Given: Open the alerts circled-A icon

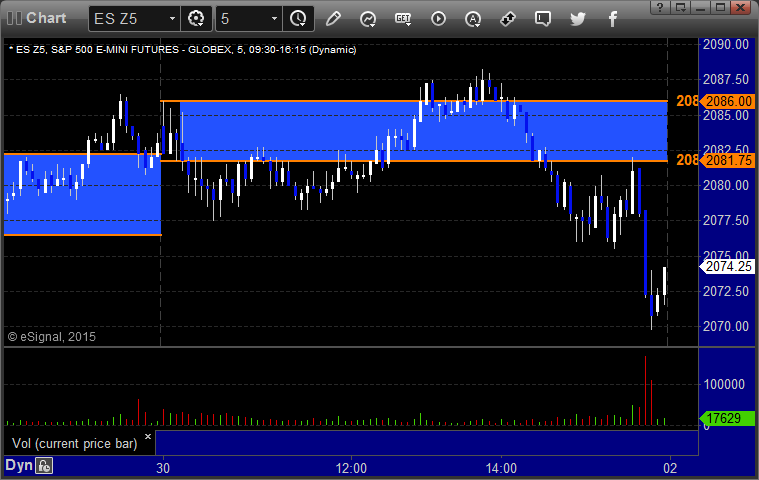Looking at the screenshot, I should pos(473,19).
